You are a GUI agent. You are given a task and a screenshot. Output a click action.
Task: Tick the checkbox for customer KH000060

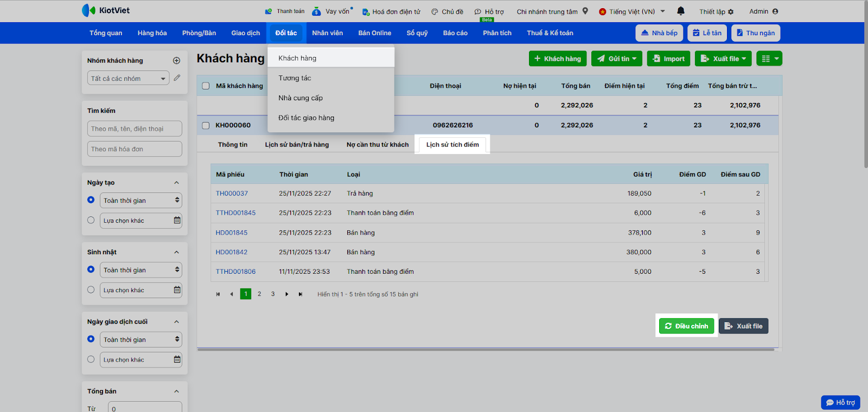click(206, 125)
